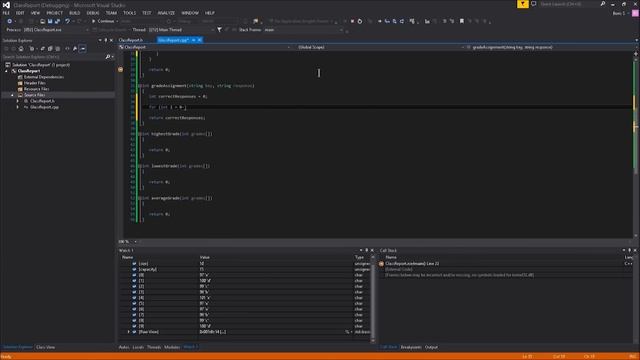640x360 pixels.
Task: Click the Undo toolbar icon
Action: (67, 21)
